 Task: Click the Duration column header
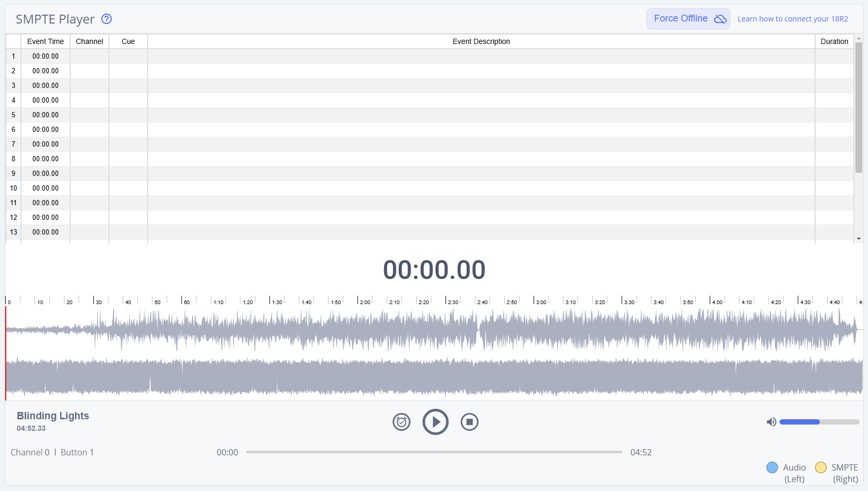coord(834,41)
